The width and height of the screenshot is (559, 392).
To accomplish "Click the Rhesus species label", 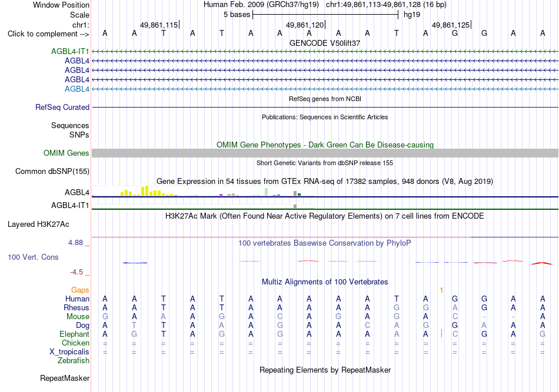I will [x=76, y=307].
